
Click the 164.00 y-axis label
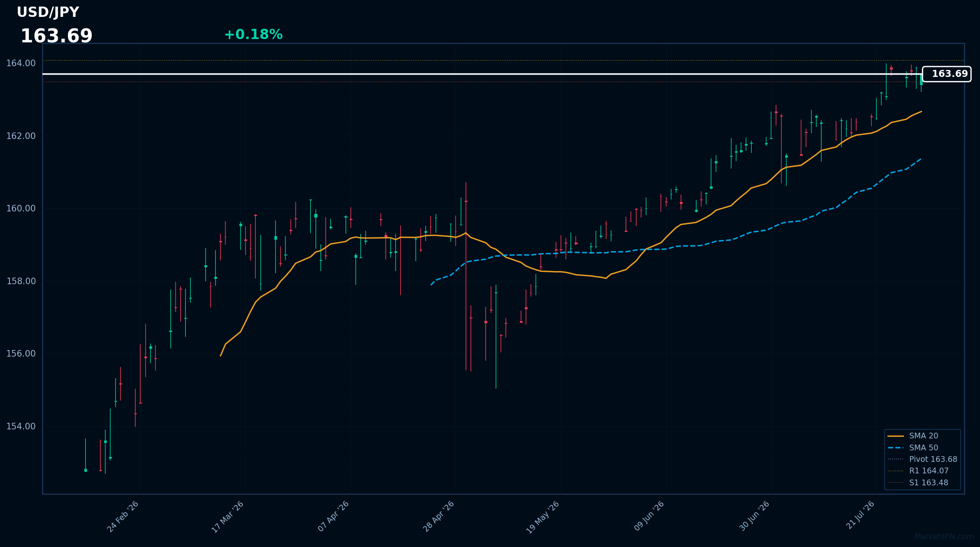click(21, 63)
